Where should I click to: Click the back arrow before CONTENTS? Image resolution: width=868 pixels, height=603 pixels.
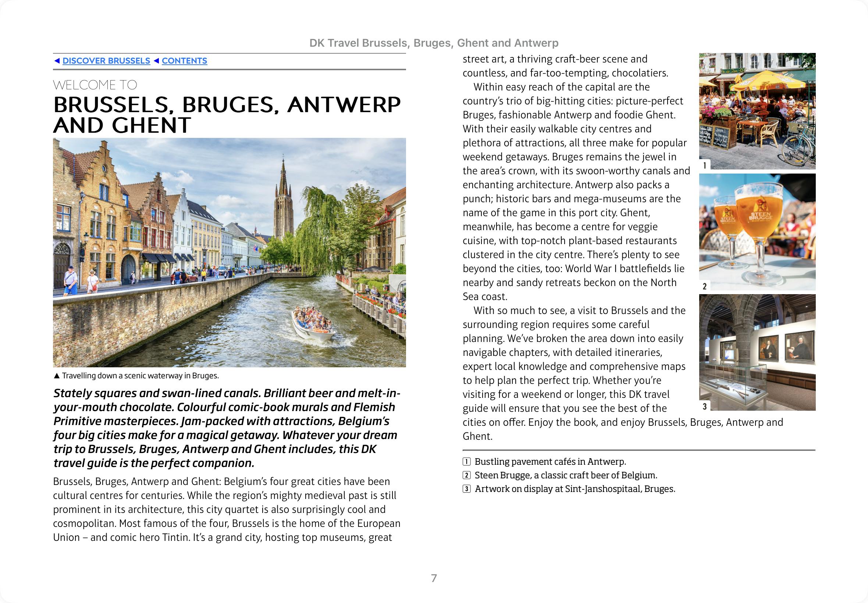(x=156, y=61)
